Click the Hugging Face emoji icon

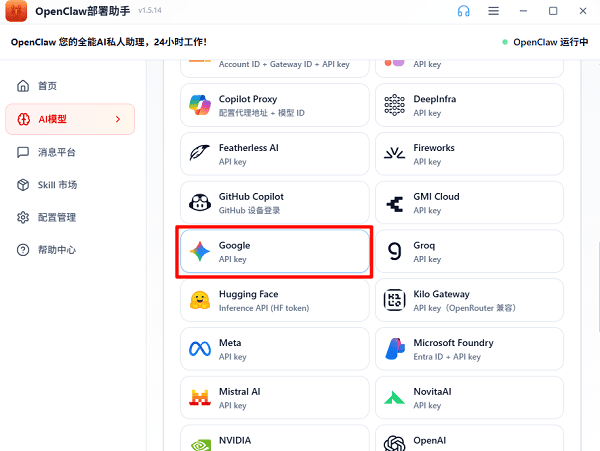200,300
